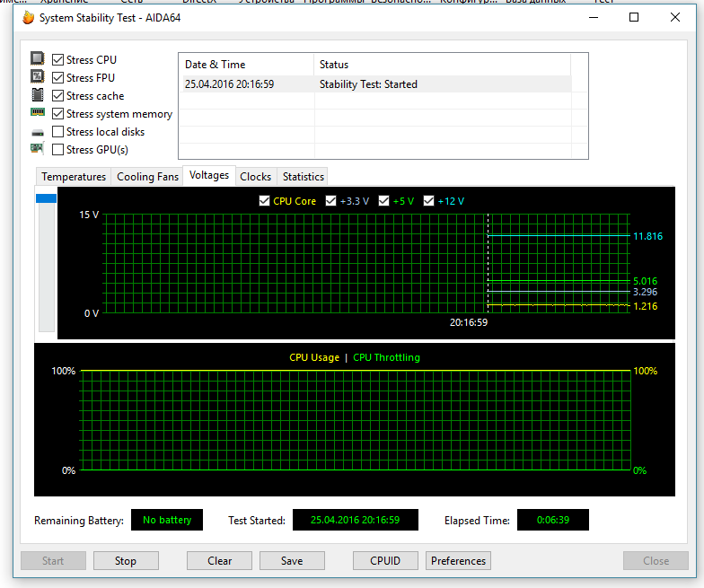Click the Clear button
Image resolution: width=704 pixels, height=588 pixels.
[x=219, y=560]
